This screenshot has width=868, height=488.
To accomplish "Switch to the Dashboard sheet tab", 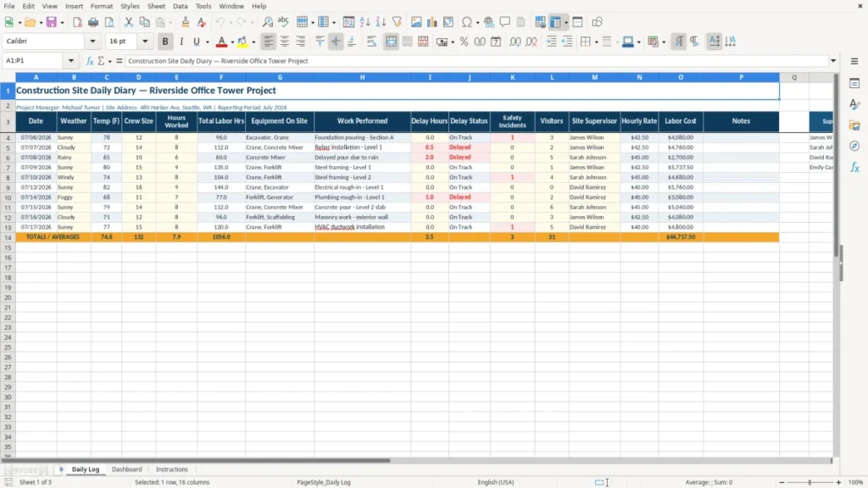I will click(x=127, y=469).
